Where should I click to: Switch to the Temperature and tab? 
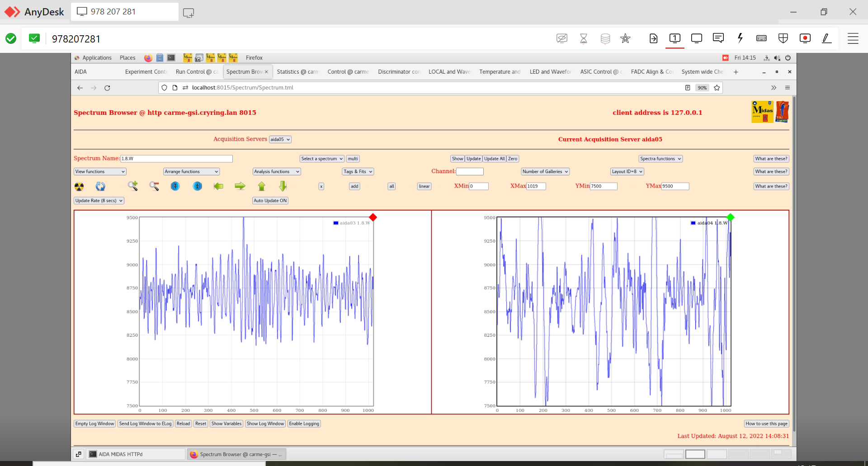click(x=500, y=71)
